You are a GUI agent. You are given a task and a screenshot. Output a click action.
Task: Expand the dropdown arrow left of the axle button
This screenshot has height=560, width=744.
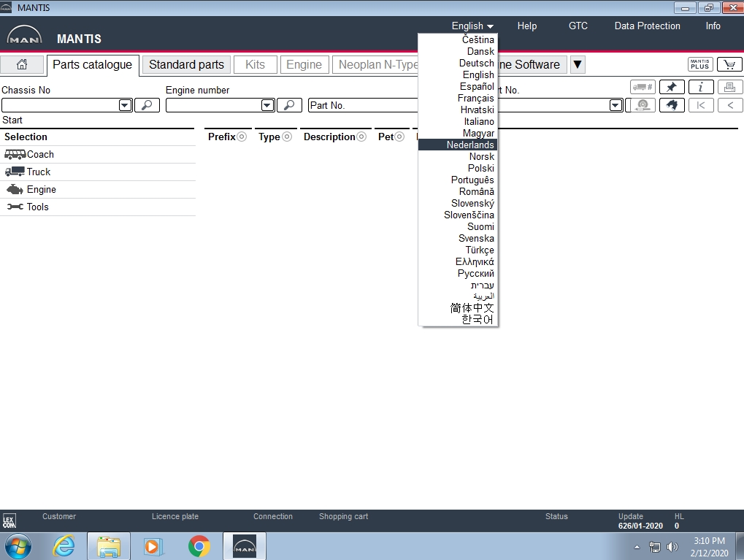coord(616,105)
